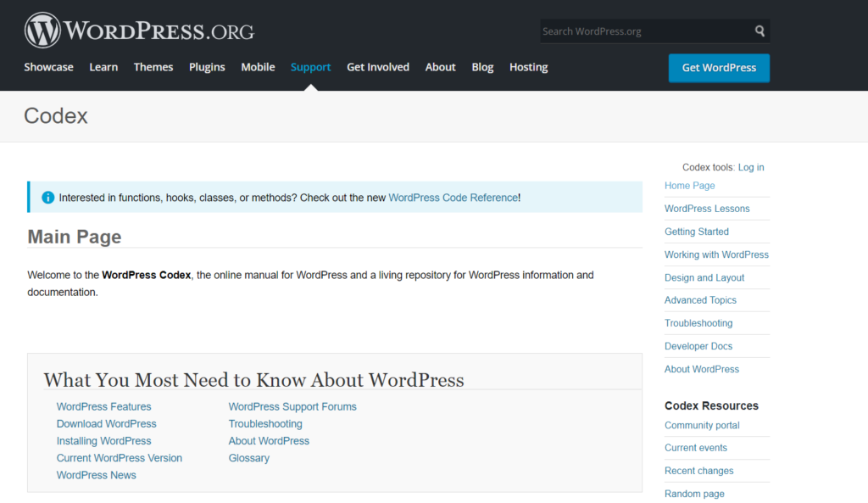Go to Themes in navigation

(x=153, y=67)
